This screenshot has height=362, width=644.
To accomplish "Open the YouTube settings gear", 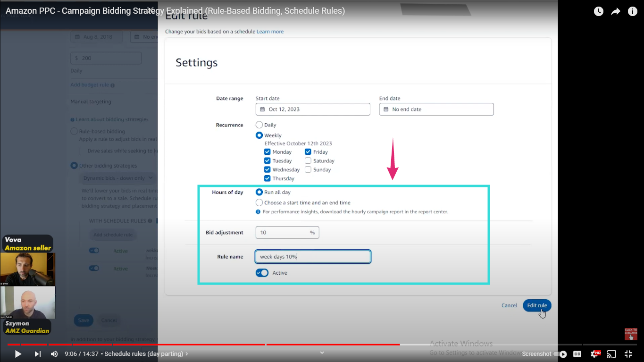I will (x=595, y=354).
